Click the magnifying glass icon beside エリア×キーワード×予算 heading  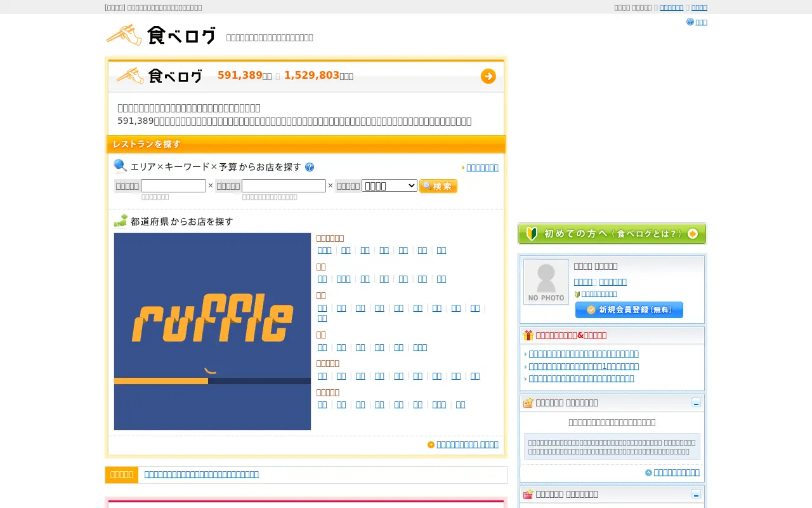[x=121, y=166]
